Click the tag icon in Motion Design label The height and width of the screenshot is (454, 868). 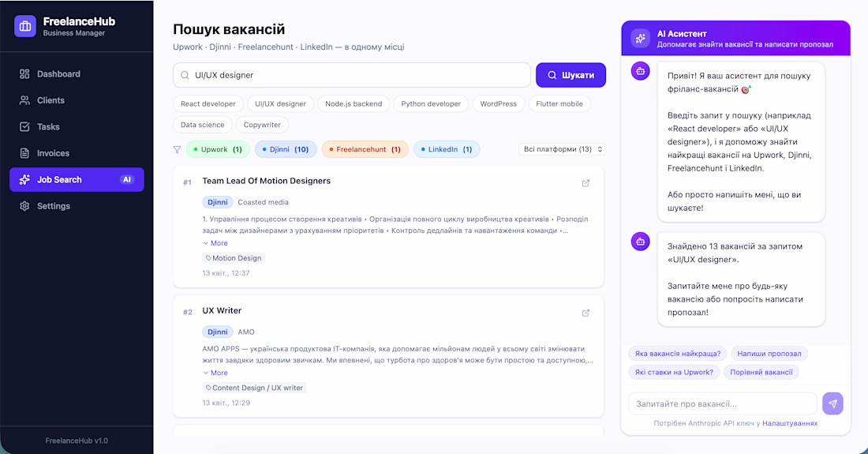[x=208, y=258]
